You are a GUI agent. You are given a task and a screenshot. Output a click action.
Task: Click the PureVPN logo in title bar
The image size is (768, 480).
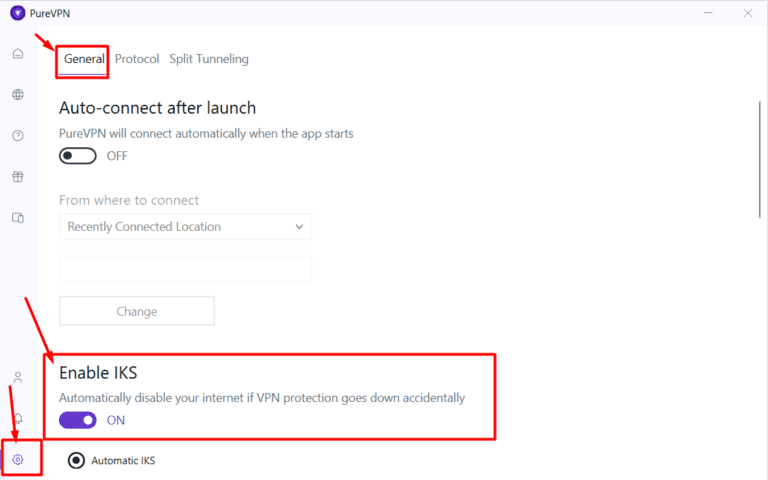[x=17, y=13]
